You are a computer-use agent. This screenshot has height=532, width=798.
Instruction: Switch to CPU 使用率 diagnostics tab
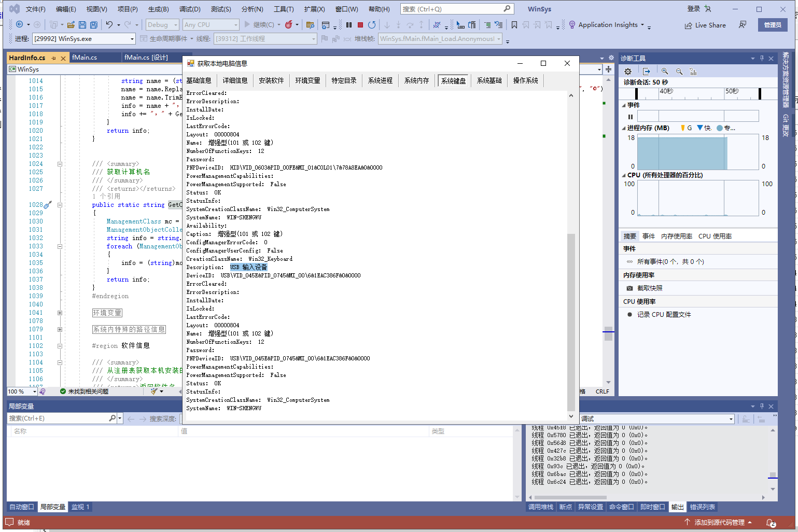tap(715, 236)
